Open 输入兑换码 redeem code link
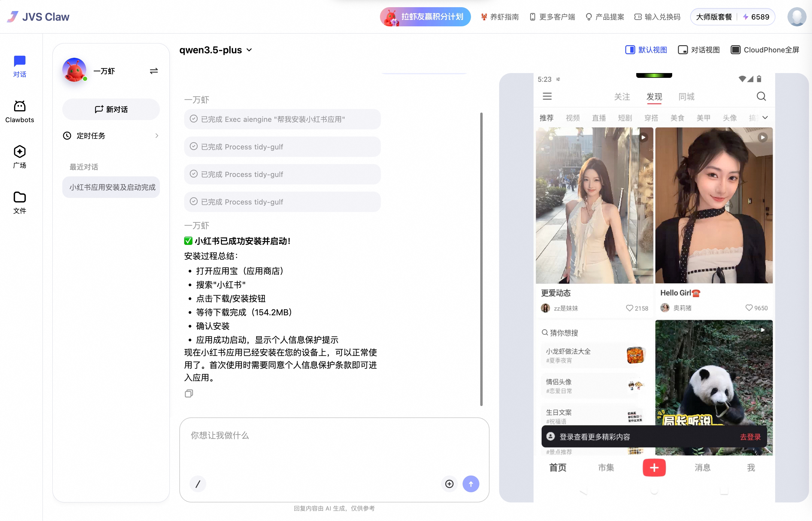The image size is (812, 521). (657, 16)
